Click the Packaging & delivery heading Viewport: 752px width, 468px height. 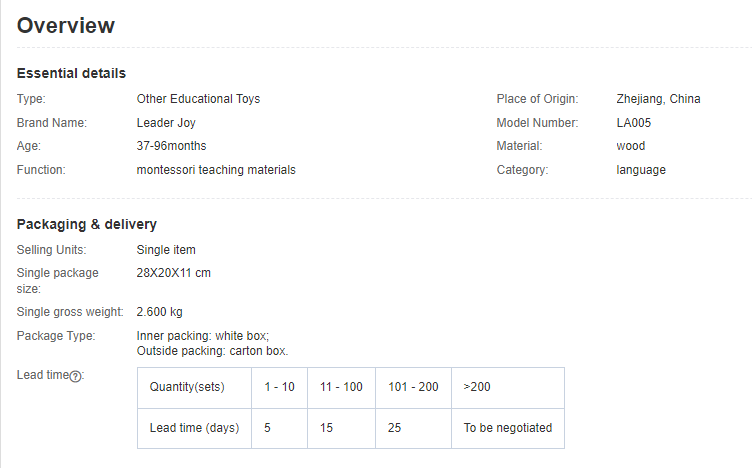[87, 224]
